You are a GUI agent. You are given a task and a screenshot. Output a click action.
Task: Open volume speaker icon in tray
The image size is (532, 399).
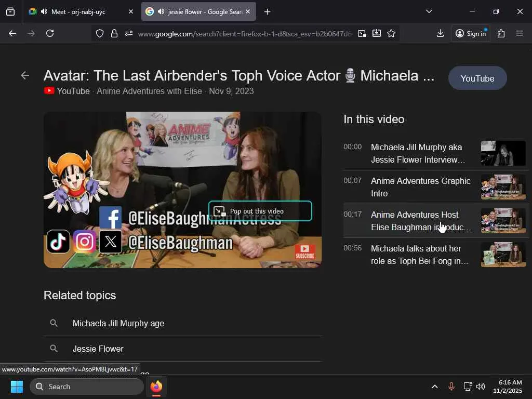pos(481,387)
